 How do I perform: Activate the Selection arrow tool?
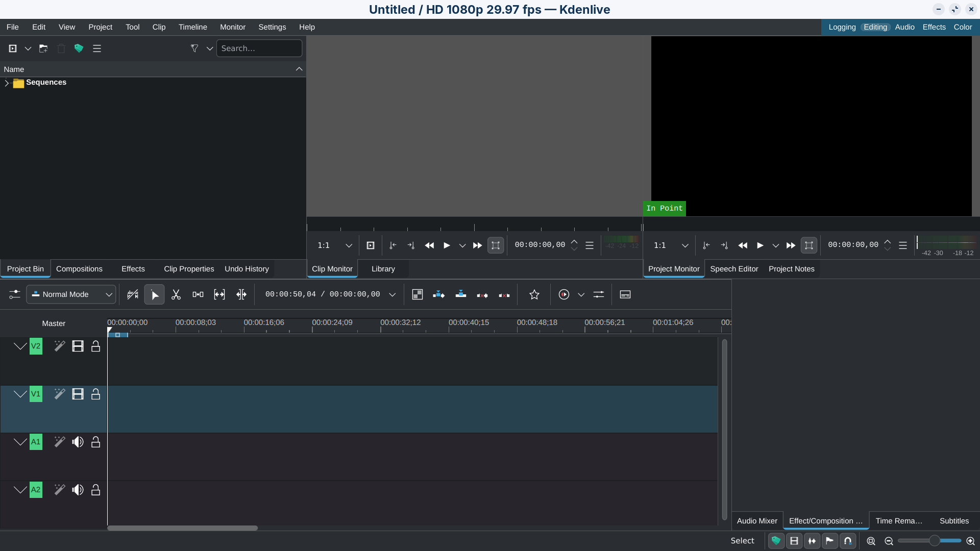[x=155, y=295]
